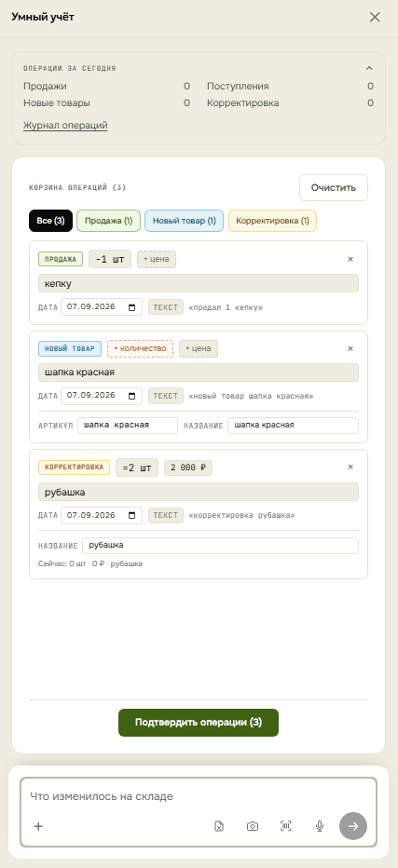
Task: Open the date picker for «кепку» sale
Action: tap(132, 307)
